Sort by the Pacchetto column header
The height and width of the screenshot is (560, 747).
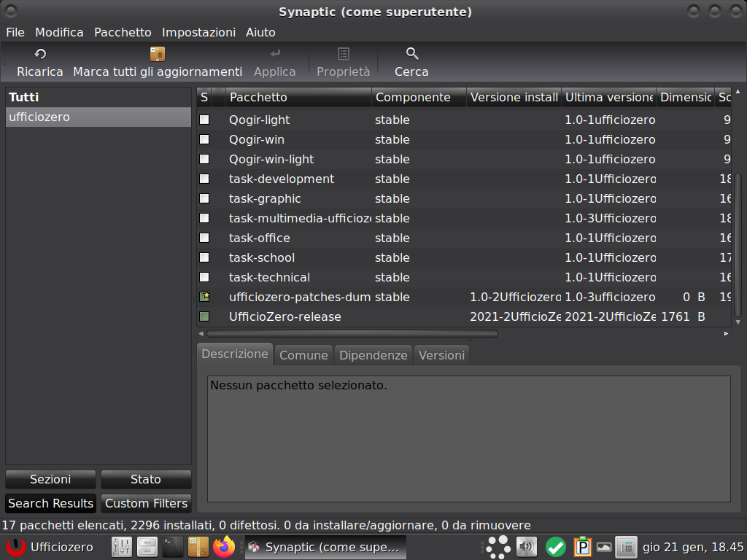(298, 97)
